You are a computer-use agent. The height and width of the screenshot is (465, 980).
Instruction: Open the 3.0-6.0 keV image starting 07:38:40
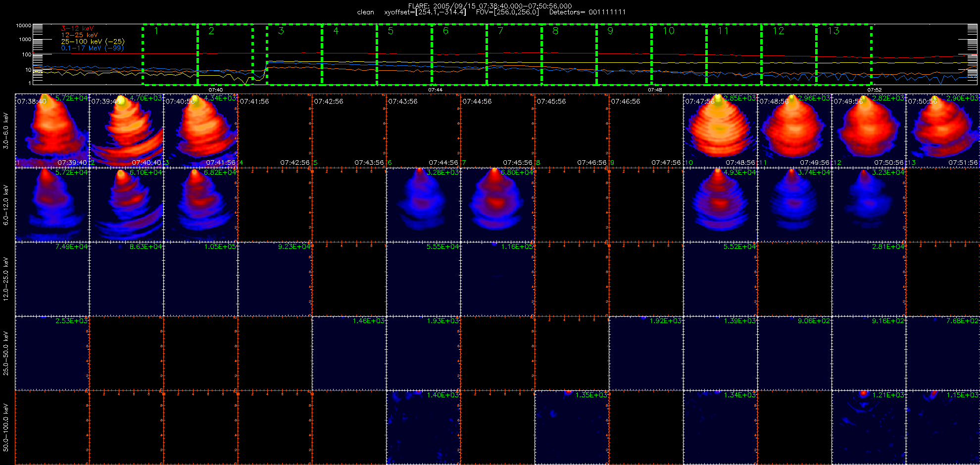[52, 131]
